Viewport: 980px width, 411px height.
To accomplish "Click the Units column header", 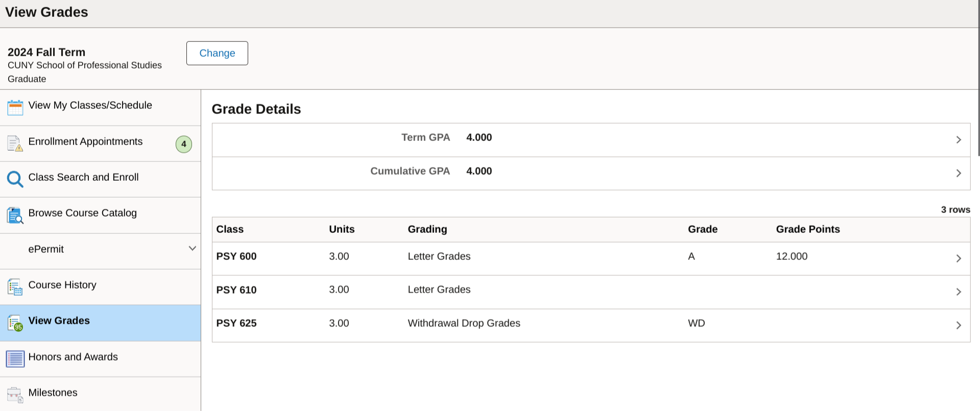I will (342, 229).
